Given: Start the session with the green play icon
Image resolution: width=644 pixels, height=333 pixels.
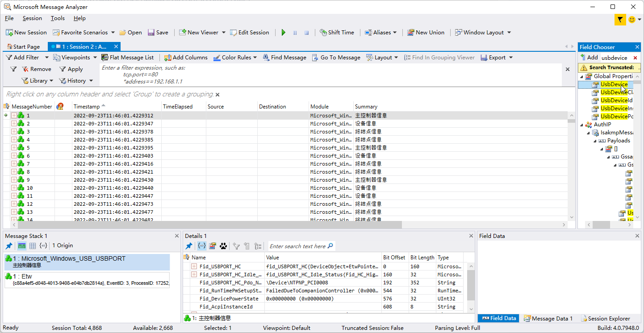Looking at the screenshot, I should coord(283,33).
